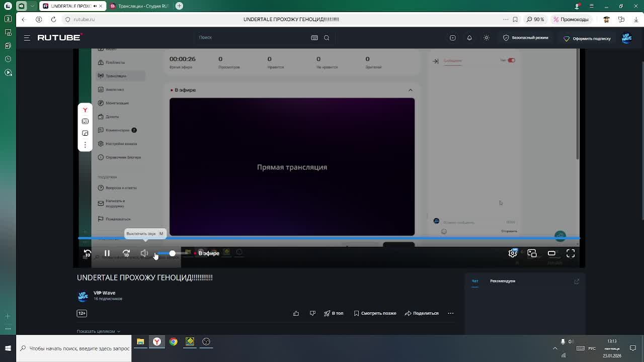This screenshot has width=644, height=362.
Task: Open notifications bell
Action: [x=469, y=38]
